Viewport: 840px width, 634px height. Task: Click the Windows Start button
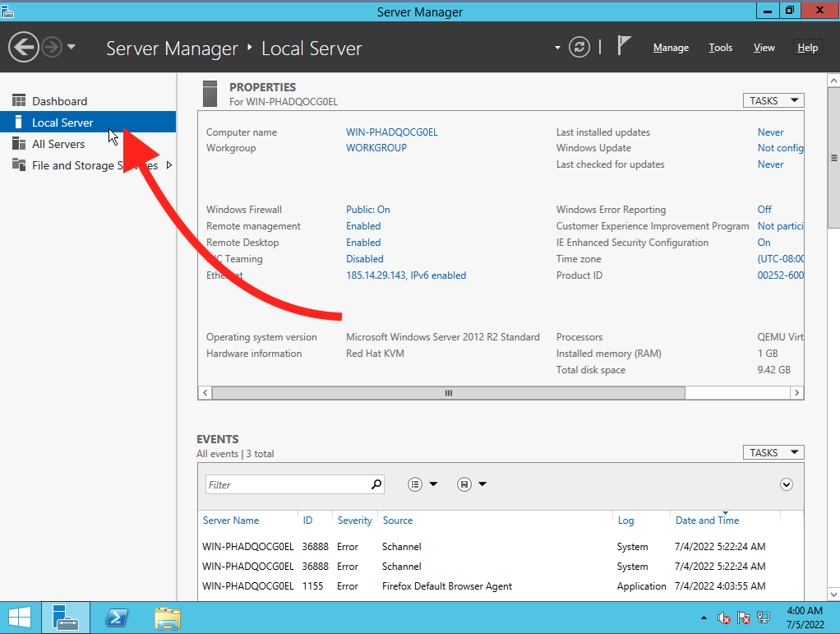(x=20, y=618)
